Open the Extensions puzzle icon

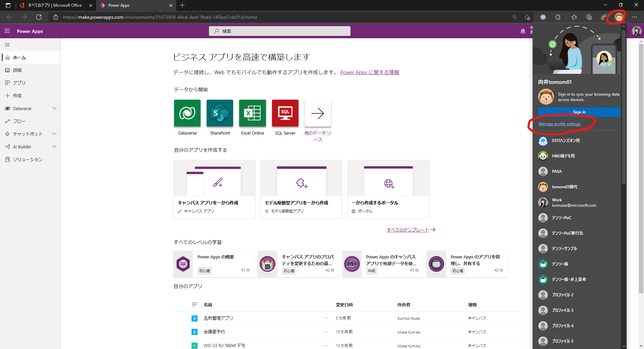[x=558, y=17]
